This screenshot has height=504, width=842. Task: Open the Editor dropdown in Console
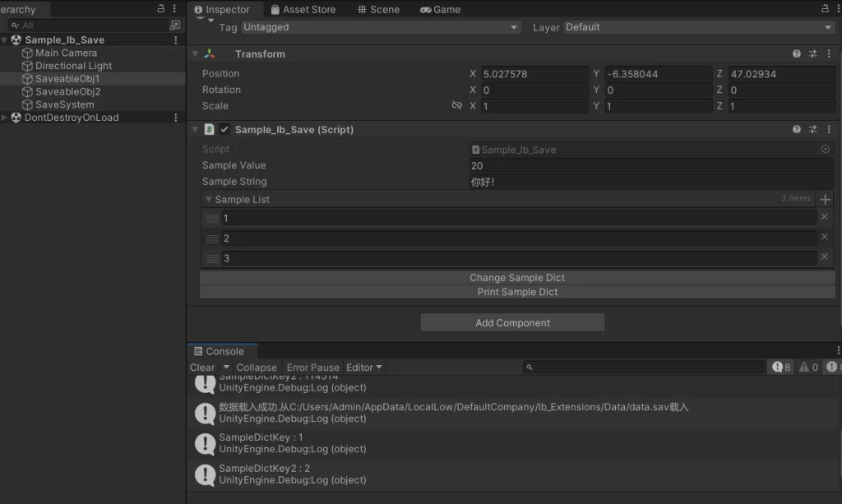[x=364, y=368]
